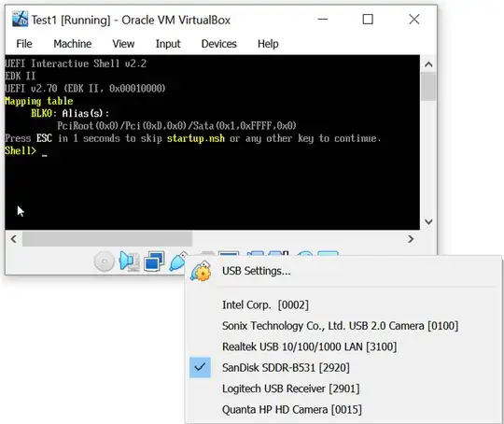Image resolution: width=504 pixels, height=424 pixels.
Task: Click the optical disk status bar icon
Action: point(105,261)
